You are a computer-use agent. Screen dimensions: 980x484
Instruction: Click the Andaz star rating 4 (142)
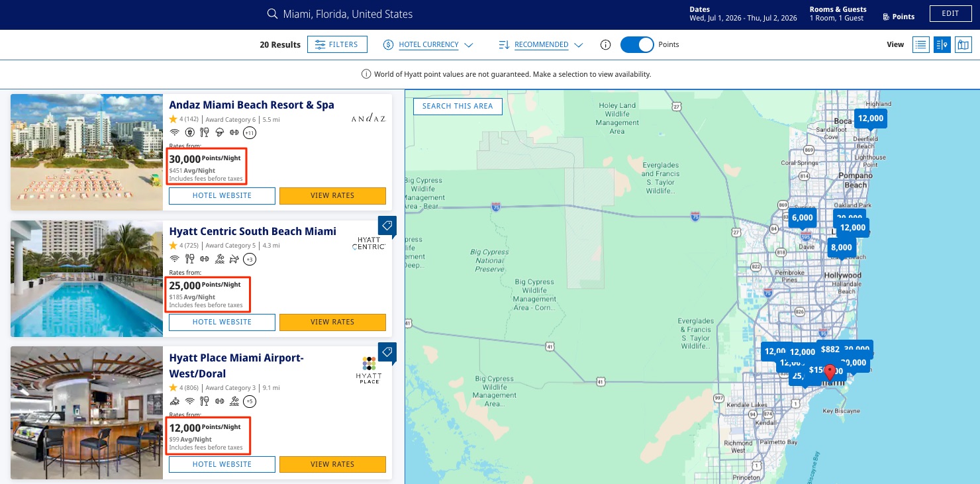pos(184,119)
